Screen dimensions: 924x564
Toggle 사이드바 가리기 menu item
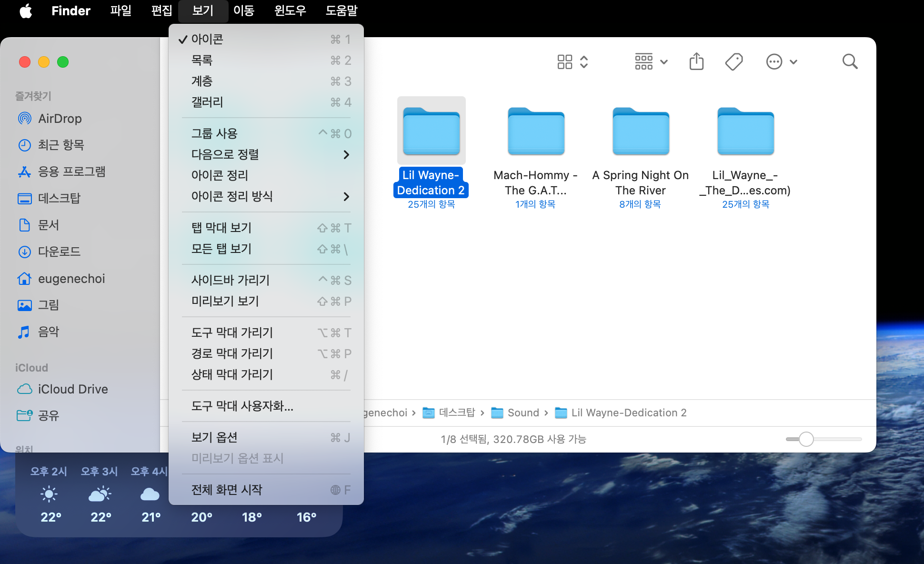click(231, 280)
